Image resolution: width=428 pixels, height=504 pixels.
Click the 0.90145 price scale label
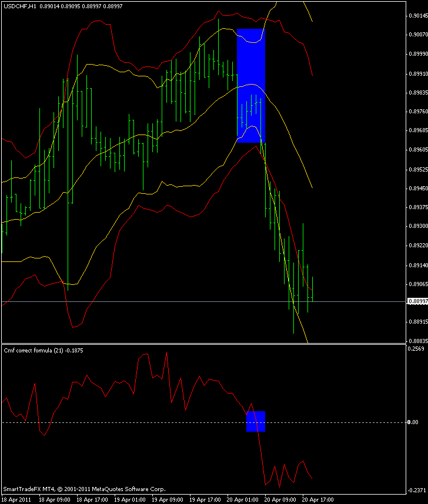[x=417, y=15]
